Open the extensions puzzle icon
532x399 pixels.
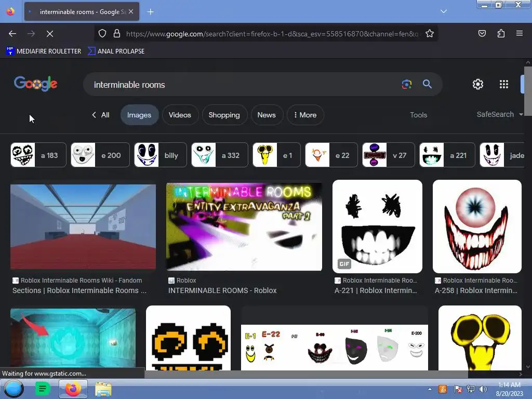pyautogui.click(x=501, y=33)
